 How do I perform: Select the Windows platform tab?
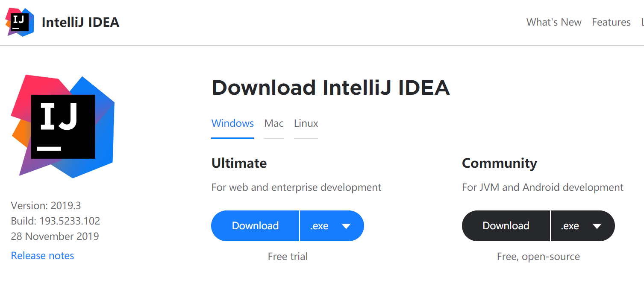[x=232, y=123]
